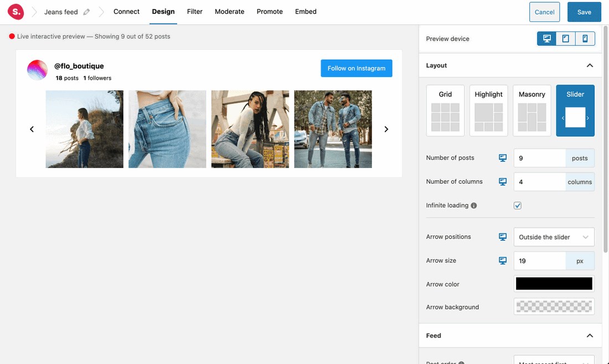This screenshot has width=609, height=364.
Task: Toggle the Infinite loading checkbox
Action: (x=517, y=206)
